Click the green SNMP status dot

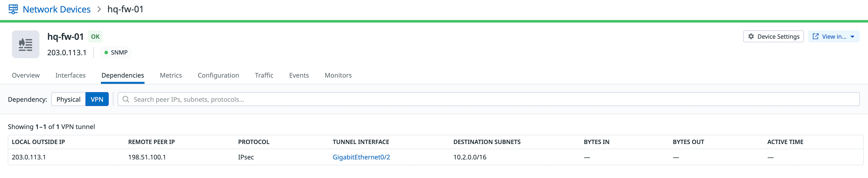pos(106,53)
